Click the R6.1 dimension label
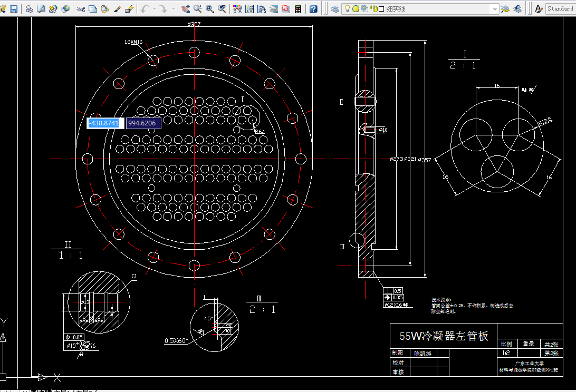 point(260,131)
